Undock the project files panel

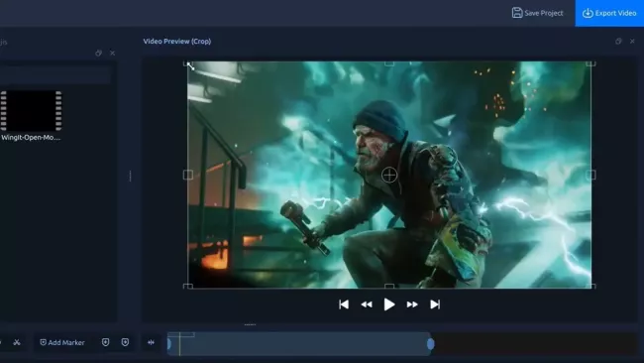pyautogui.click(x=98, y=53)
